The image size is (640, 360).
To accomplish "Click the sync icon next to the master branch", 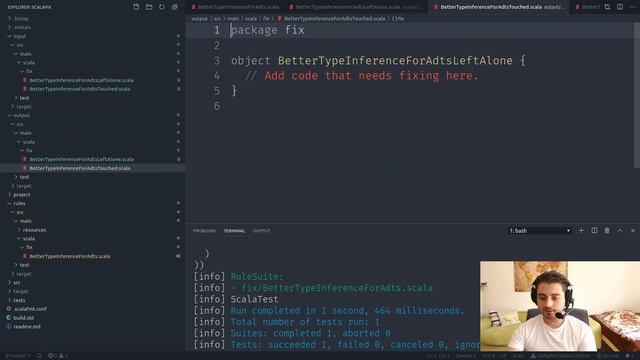I will [40, 356].
